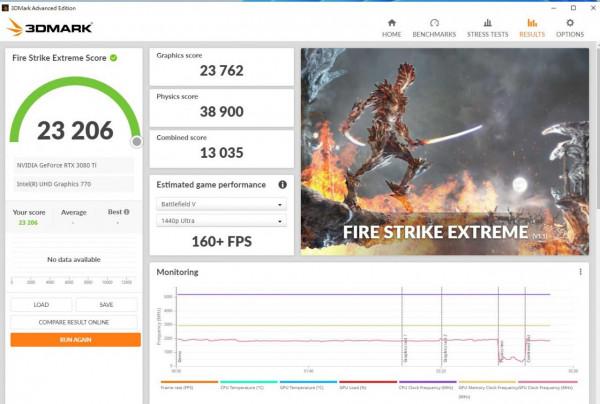This screenshot has height=404, width=600.
Task: Open the 1440p Ultra preset dropdown
Action: pos(221,221)
